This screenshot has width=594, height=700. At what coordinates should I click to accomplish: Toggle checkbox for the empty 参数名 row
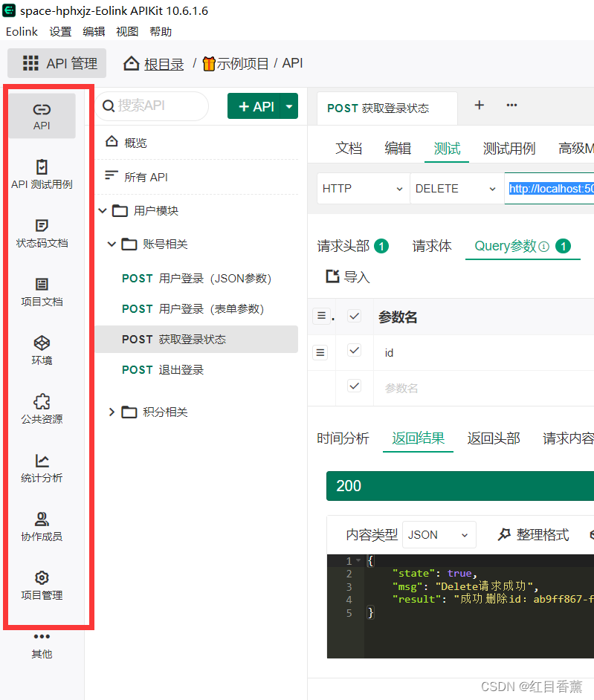[354, 386]
